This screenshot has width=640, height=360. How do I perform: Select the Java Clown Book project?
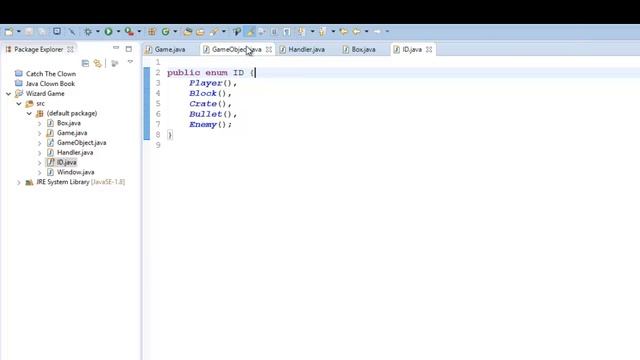point(50,84)
